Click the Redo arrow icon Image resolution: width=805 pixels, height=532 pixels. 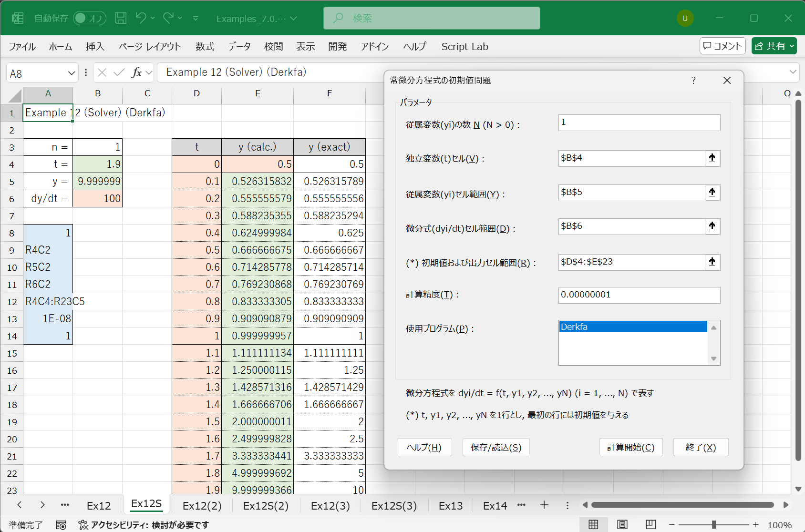pos(168,18)
